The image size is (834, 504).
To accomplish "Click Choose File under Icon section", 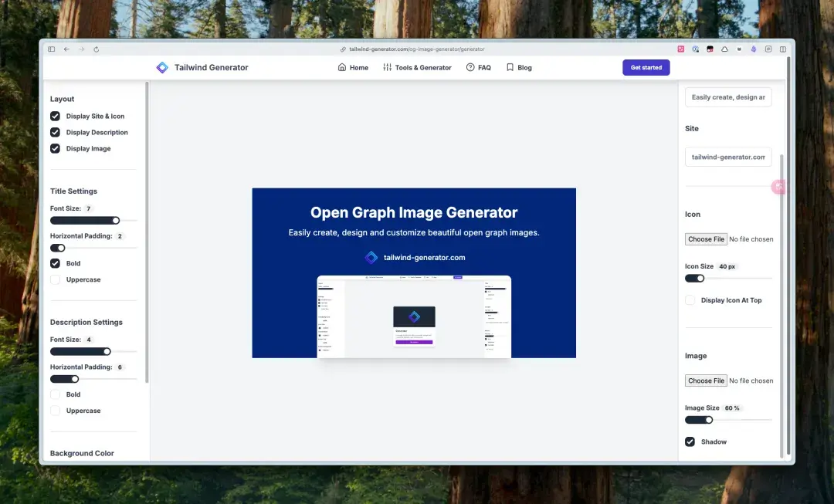I will tap(706, 239).
